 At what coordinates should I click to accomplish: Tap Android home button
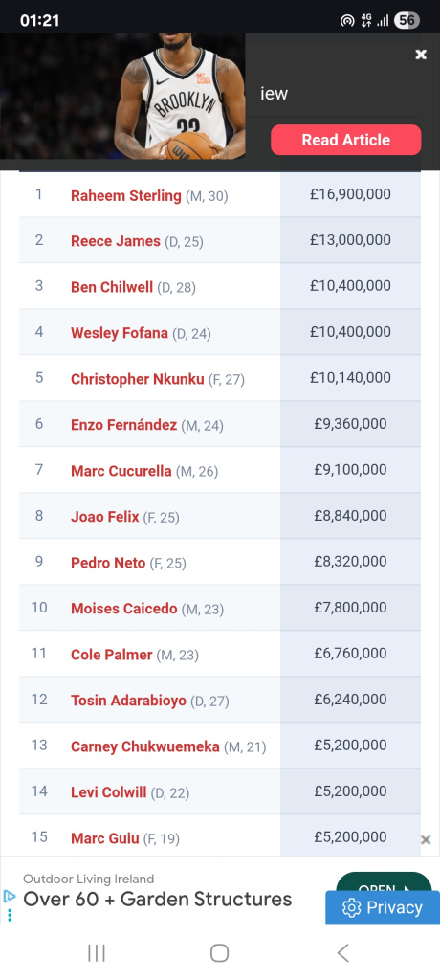tap(219, 953)
